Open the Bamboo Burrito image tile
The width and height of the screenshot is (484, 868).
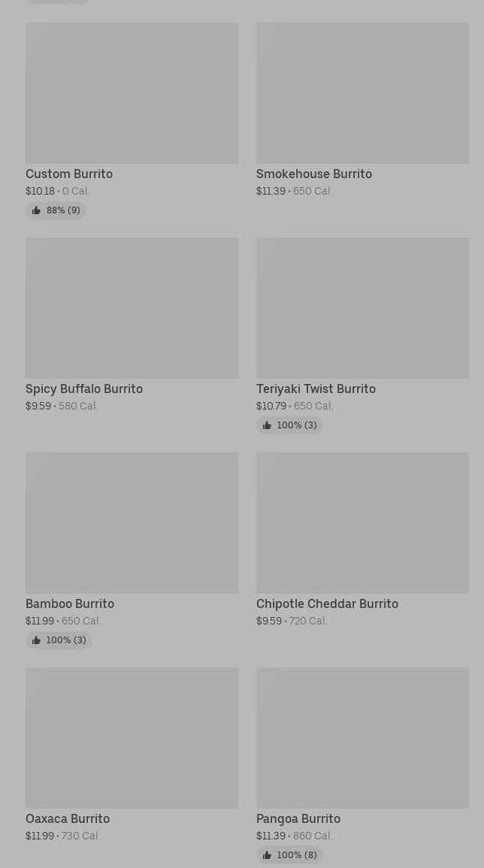pos(132,522)
